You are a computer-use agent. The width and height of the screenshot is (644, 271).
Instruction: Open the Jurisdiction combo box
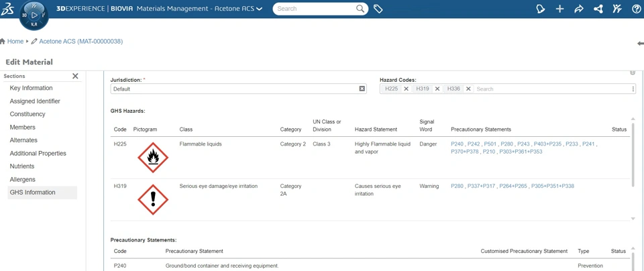pos(239,89)
